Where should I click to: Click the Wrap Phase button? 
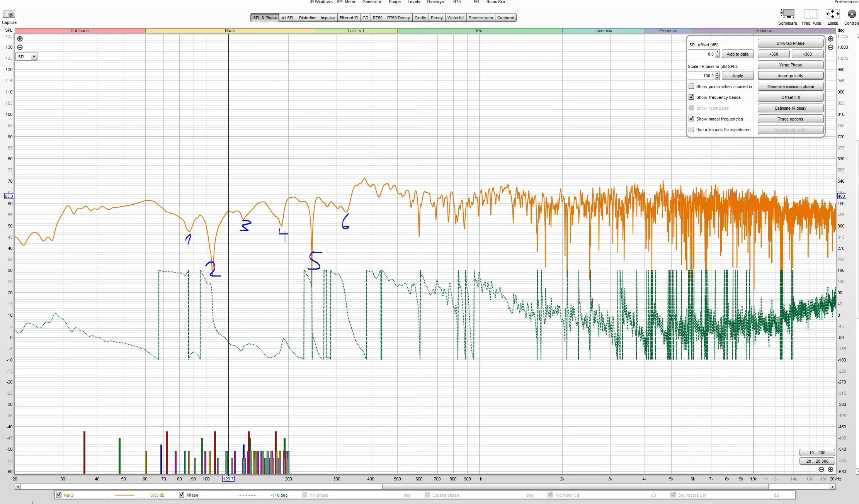(x=791, y=65)
